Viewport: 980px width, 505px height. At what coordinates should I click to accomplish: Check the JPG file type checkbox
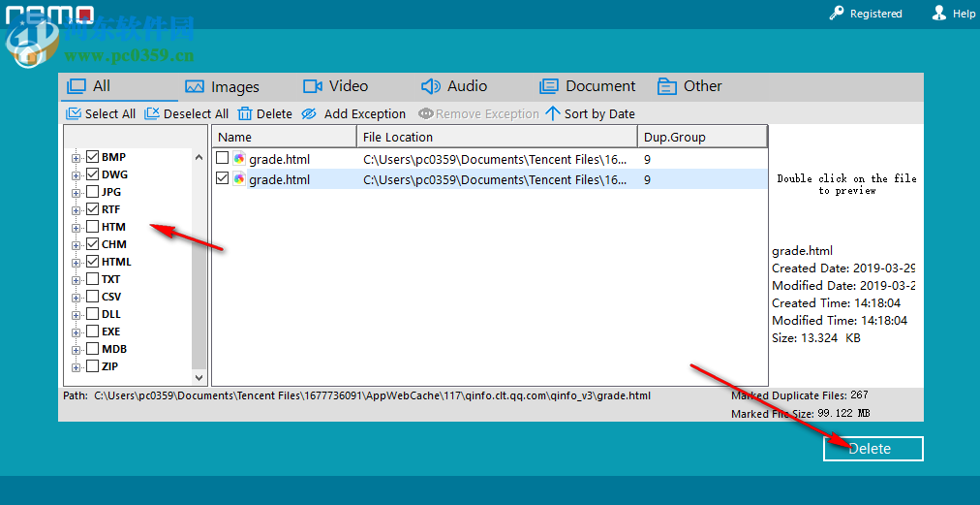pos(92,192)
